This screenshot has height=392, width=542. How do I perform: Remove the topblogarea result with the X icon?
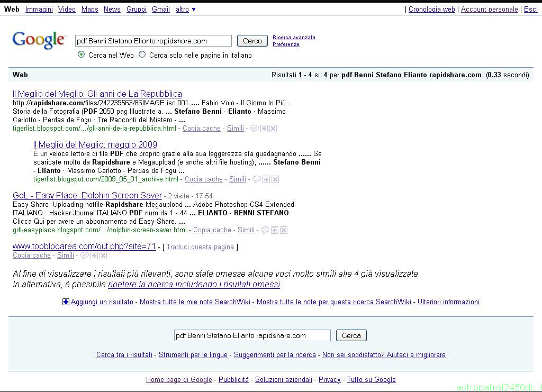[103, 256]
